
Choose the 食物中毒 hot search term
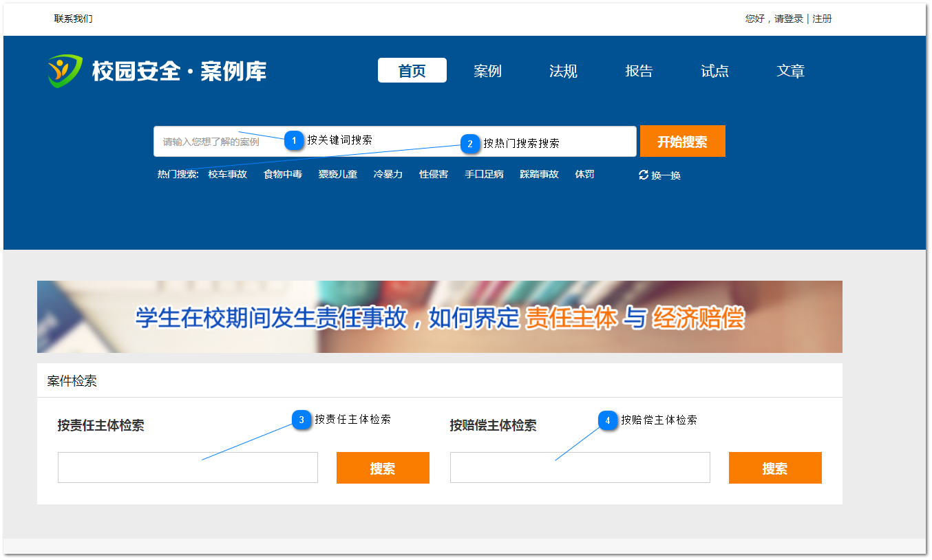click(283, 175)
